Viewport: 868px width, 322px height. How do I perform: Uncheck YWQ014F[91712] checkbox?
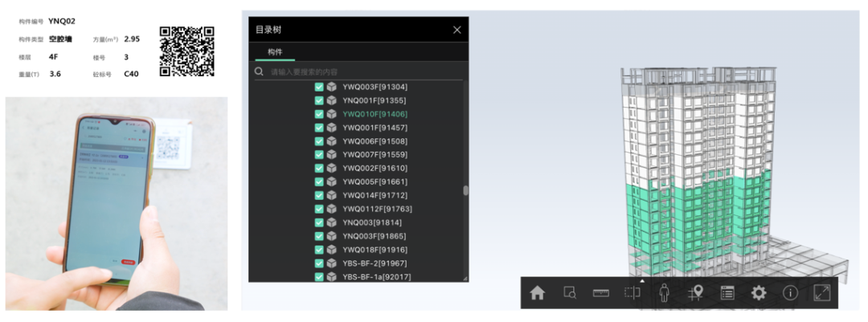point(319,195)
